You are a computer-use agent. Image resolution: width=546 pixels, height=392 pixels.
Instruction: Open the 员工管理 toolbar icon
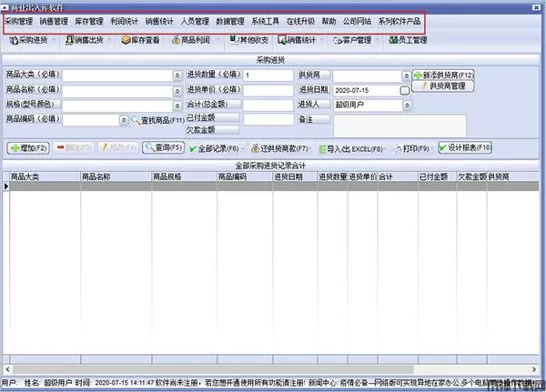[392, 41]
